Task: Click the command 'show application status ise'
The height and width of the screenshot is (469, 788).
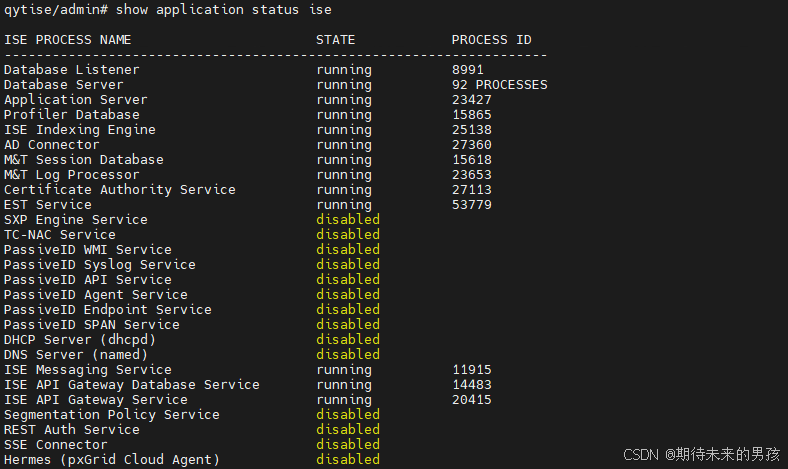Action: [224, 10]
